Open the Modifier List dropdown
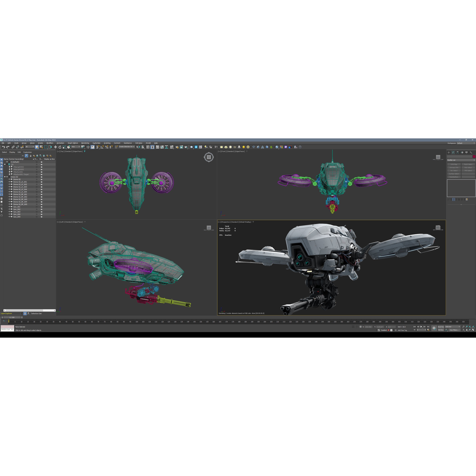Viewport: 476px width, 476px height. [x=461, y=160]
